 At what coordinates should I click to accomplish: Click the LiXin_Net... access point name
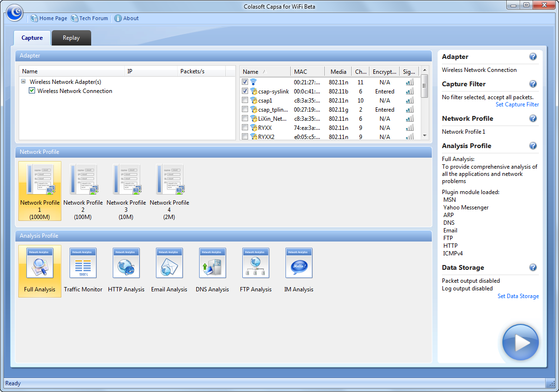pyautogui.click(x=273, y=118)
